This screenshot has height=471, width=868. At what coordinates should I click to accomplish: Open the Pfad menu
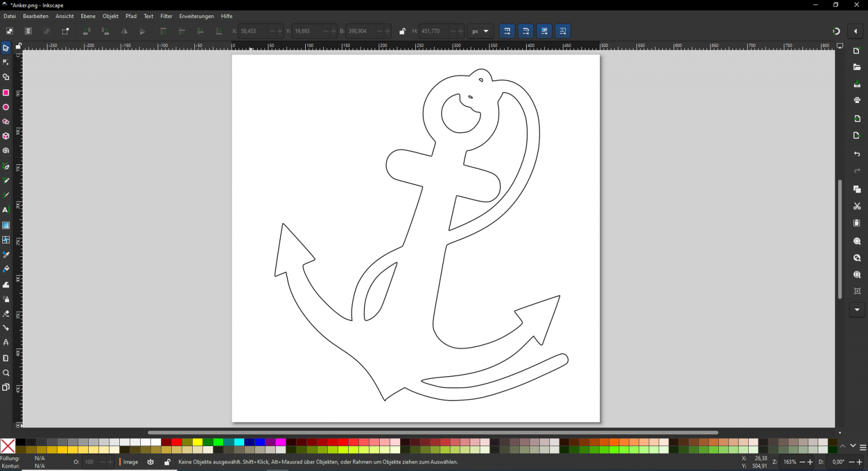pos(131,16)
